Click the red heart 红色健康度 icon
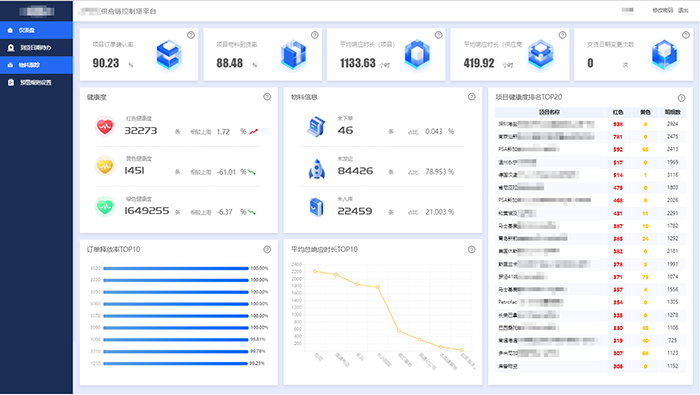Image resolution: width=700 pixels, height=395 pixels. tap(105, 126)
